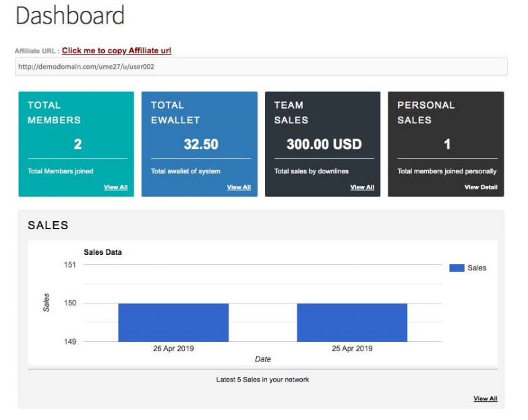Click the Sales legend label
Image resolution: width=528 pixels, height=420 pixels.
[x=477, y=268]
